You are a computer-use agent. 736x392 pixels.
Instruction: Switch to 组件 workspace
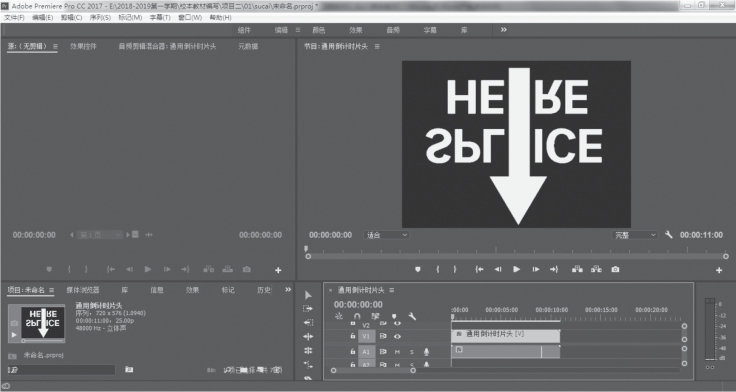[x=244, y=30]
